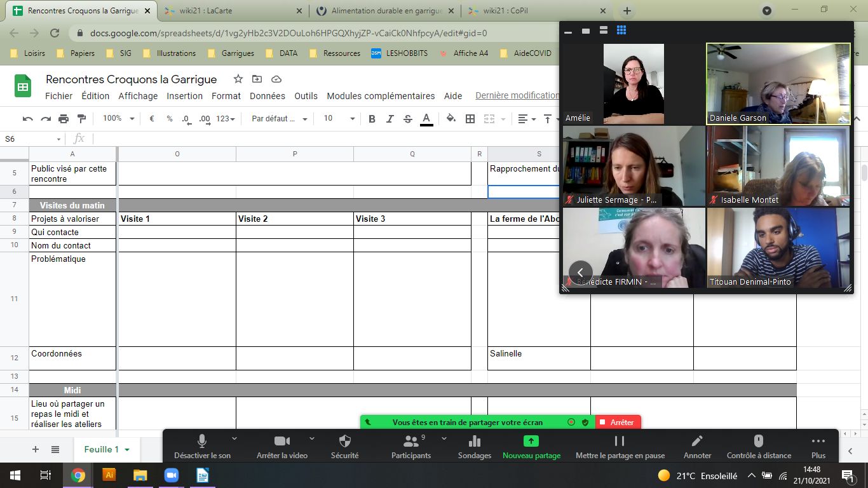Move document with the folder icon
Viewport: 868px width, 488px height.
click(257, 79)
